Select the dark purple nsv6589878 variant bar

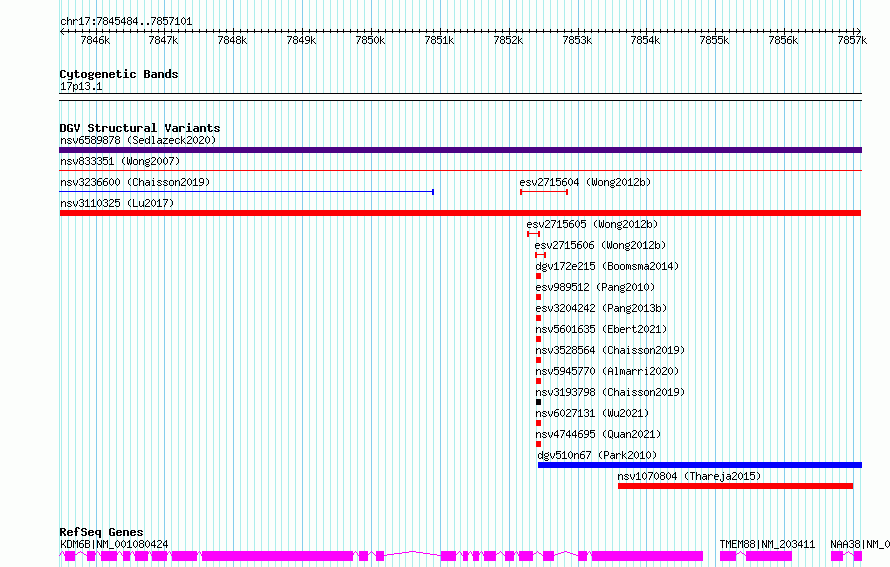[x=460, y=150]
